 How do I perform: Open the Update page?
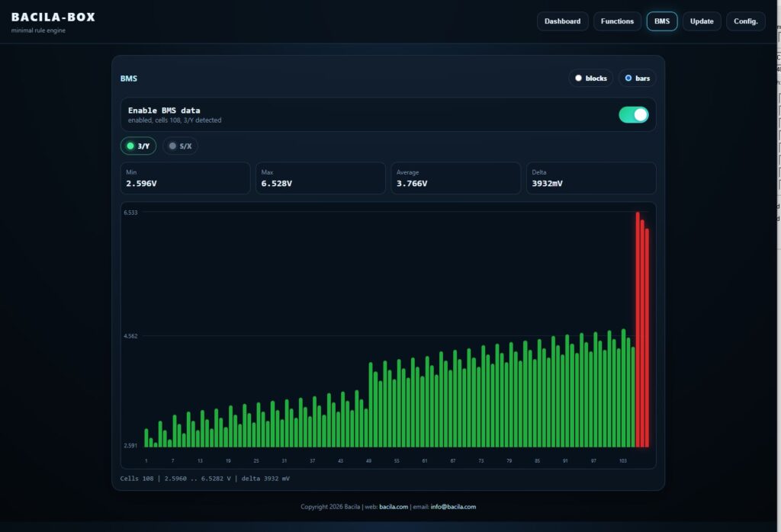702,21
